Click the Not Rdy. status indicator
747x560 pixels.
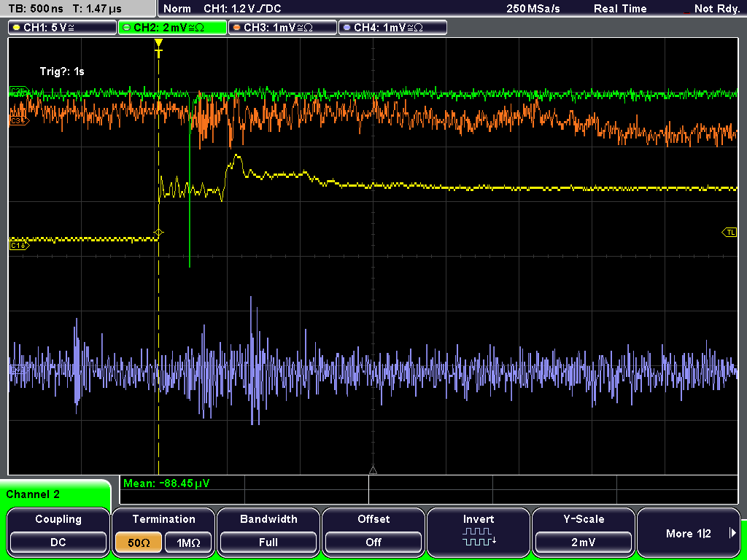(716, 9)
